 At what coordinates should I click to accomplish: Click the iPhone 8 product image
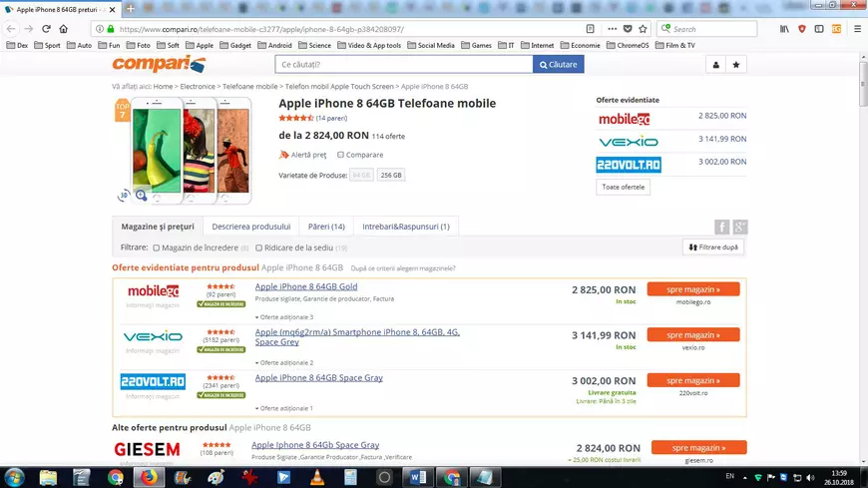click(191, 150)
